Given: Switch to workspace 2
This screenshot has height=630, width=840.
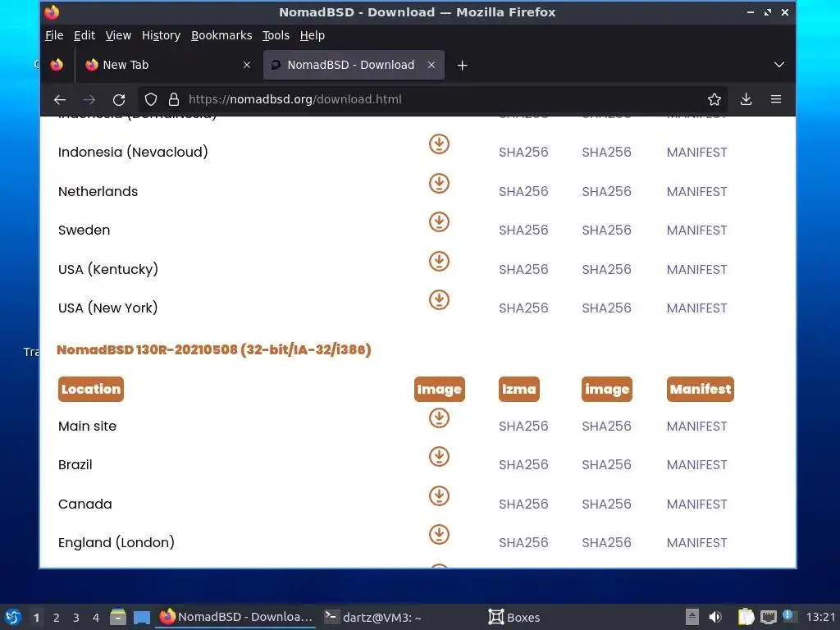Looking at the screenshot, I should coord(57,618).
